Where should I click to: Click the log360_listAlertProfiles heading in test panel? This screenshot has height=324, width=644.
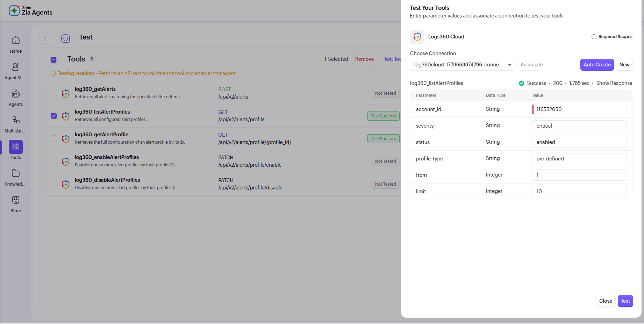click(437, 83)
